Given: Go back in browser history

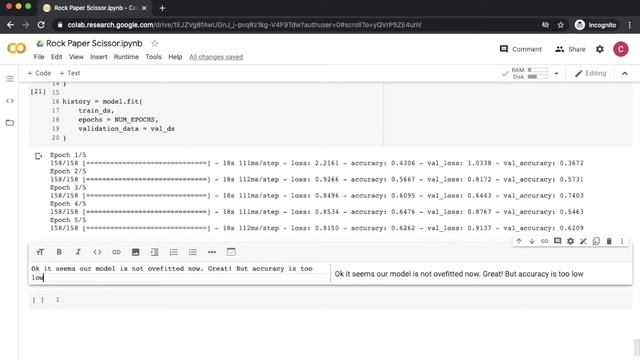Looking at the screenshot, I should [x=10, y=25].
